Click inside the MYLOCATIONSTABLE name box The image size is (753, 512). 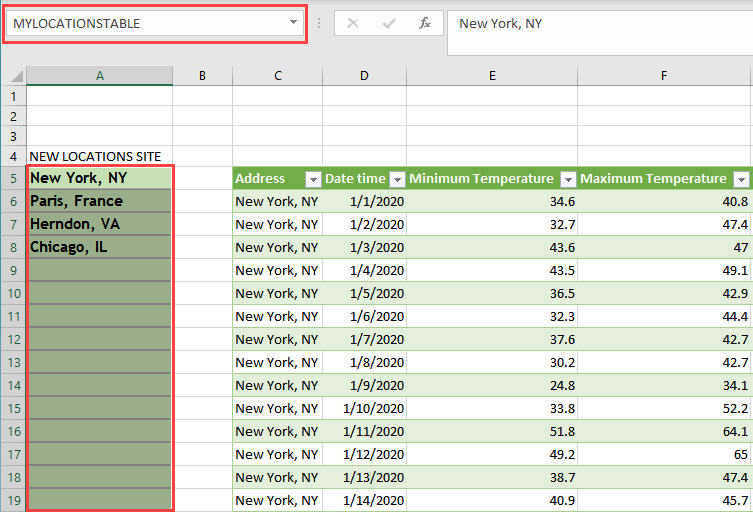140,23
